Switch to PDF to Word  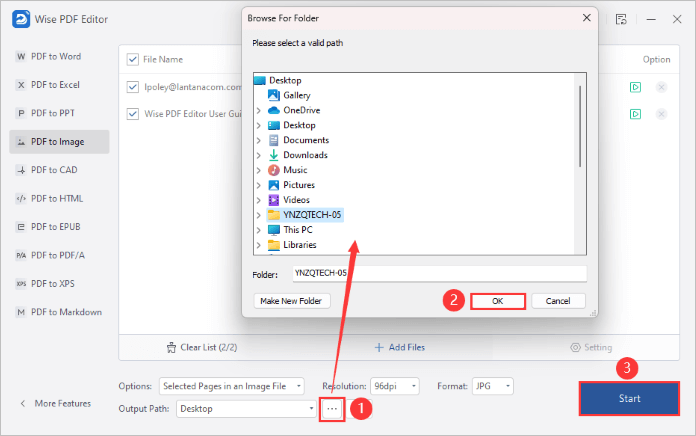(59, 56)
